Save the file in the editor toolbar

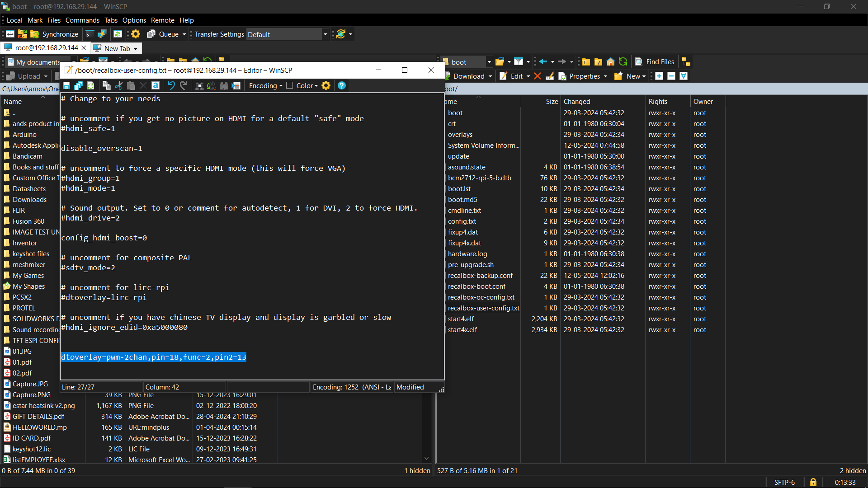coord(66,86)
